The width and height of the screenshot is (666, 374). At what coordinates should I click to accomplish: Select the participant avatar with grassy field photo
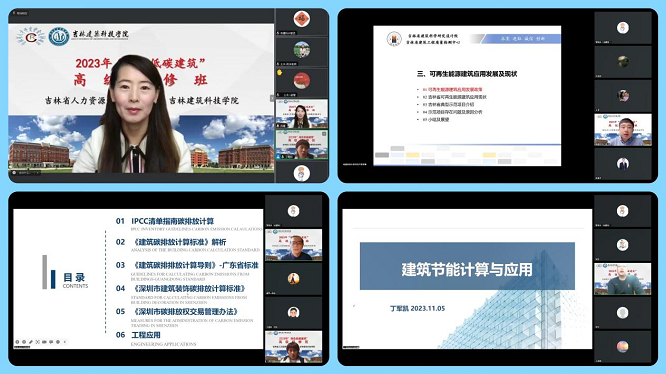pos(302,50)
